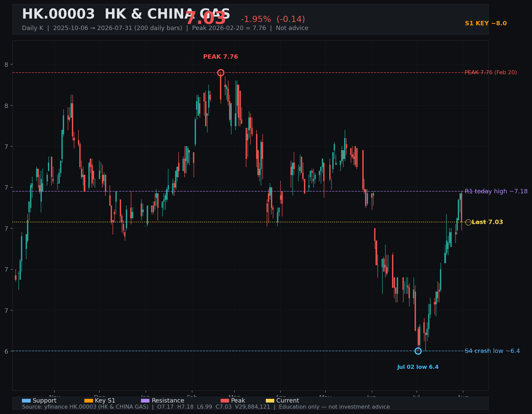Select the purple Resistance legend swatch

[145, 401]
